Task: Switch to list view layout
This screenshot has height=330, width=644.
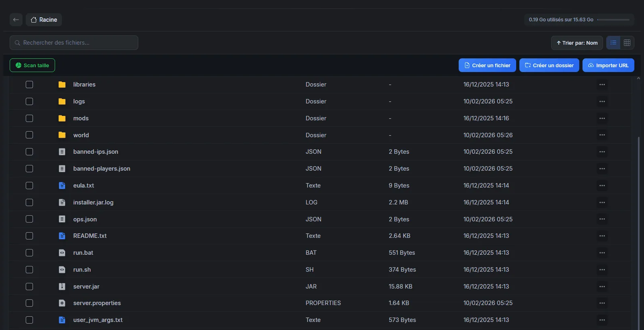Action: 613,43
